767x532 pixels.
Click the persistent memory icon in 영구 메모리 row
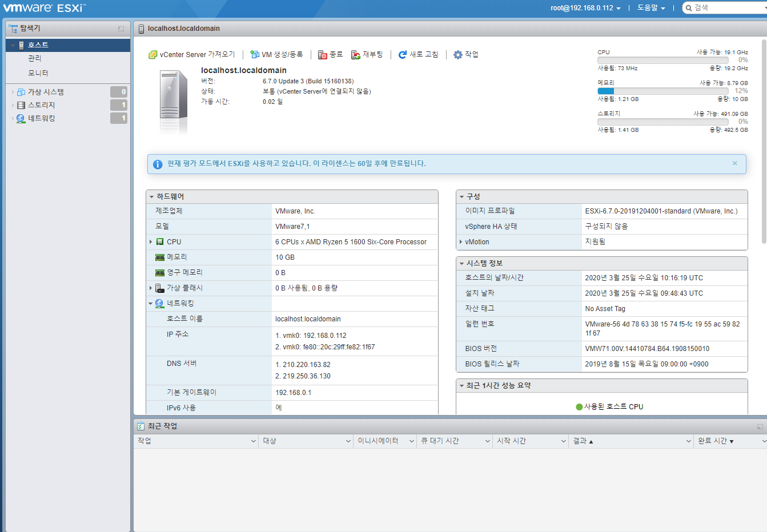tap(160, 273)
